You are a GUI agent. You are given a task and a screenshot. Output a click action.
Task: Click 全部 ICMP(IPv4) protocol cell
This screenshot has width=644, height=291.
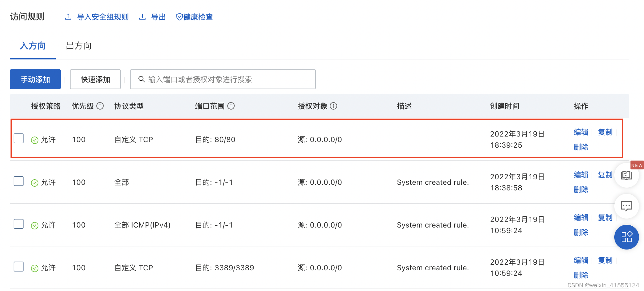pyautogui.click(x=142, y=225)
